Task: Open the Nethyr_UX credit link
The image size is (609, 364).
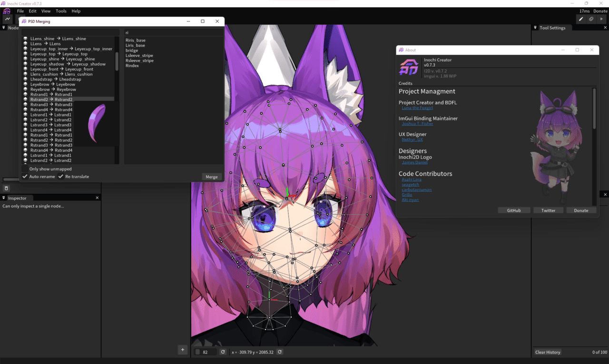Action: tap(412, 139)
